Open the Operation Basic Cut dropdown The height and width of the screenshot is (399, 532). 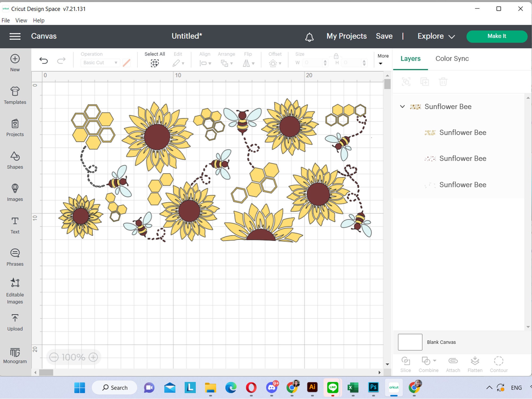[x=100, y=63]
